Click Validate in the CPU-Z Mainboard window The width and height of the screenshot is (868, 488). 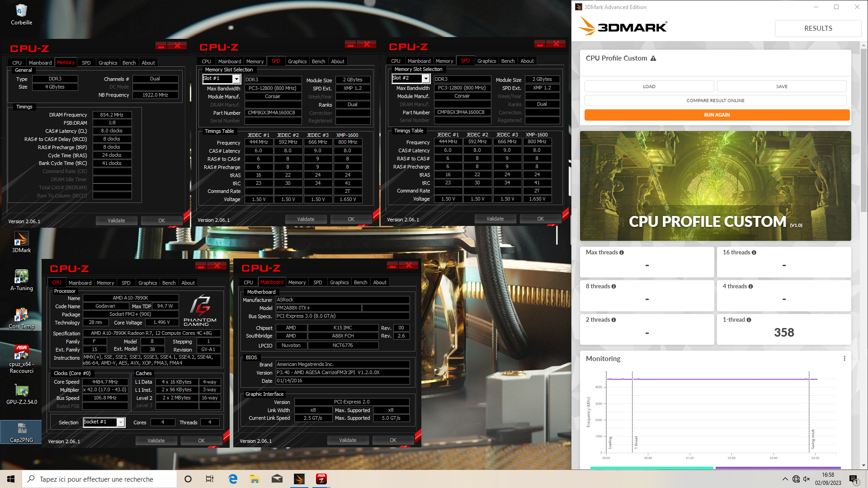coord(348,440)
